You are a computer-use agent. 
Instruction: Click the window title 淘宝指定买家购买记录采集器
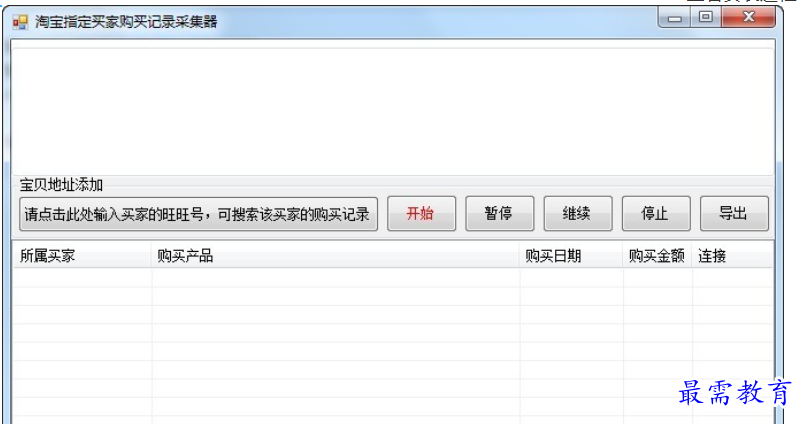coord(126,22)
